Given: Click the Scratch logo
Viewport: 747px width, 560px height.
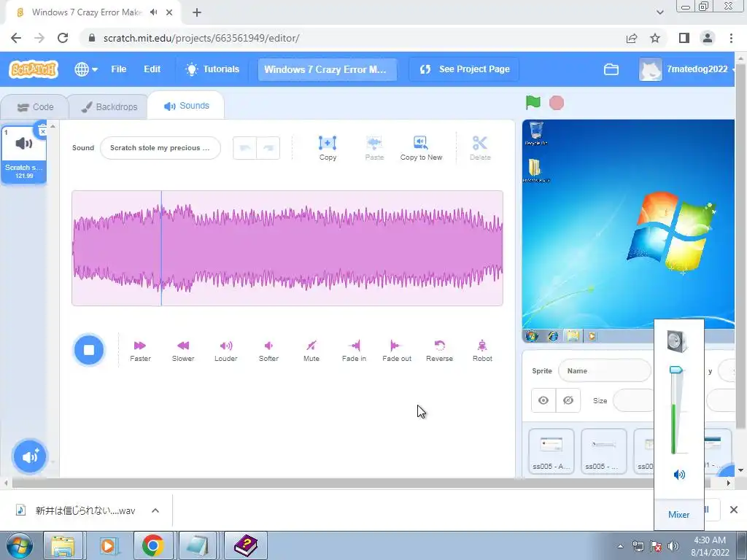Looking at the screenshot, I should point(34,69).
